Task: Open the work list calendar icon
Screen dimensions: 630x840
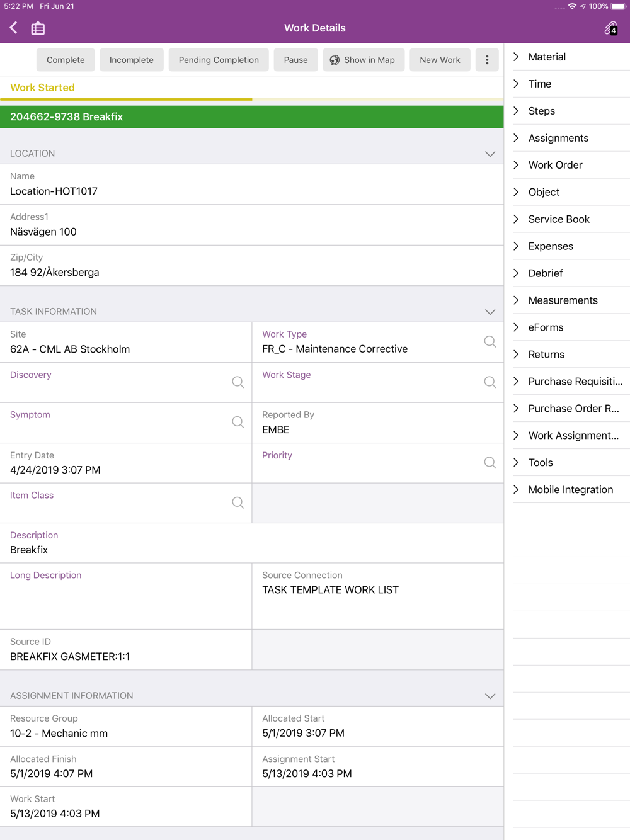Action: 38,28
